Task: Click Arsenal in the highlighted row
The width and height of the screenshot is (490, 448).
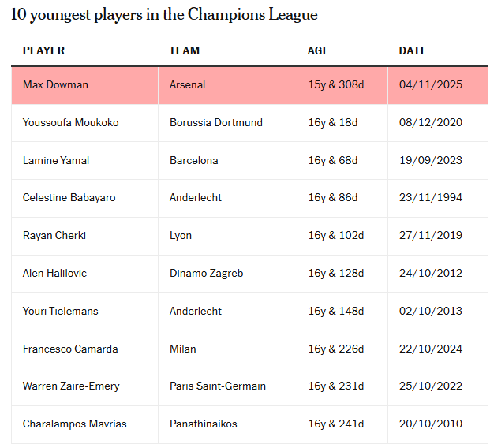Action: point(187,85)
